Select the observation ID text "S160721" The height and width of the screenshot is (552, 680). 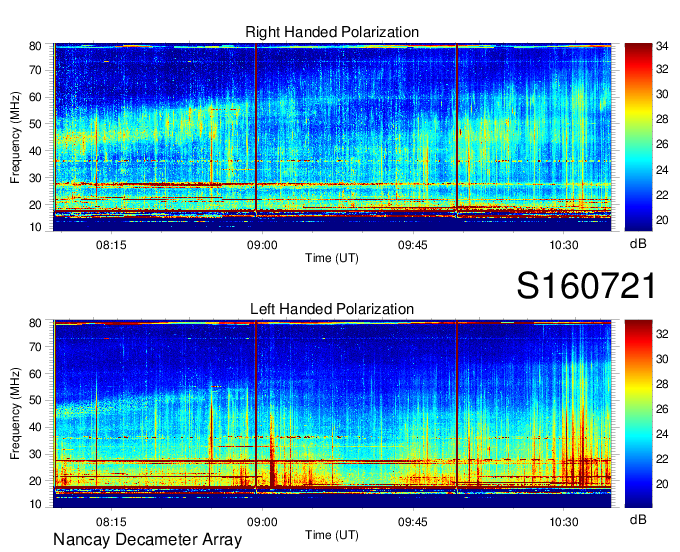tap(586, 286)
